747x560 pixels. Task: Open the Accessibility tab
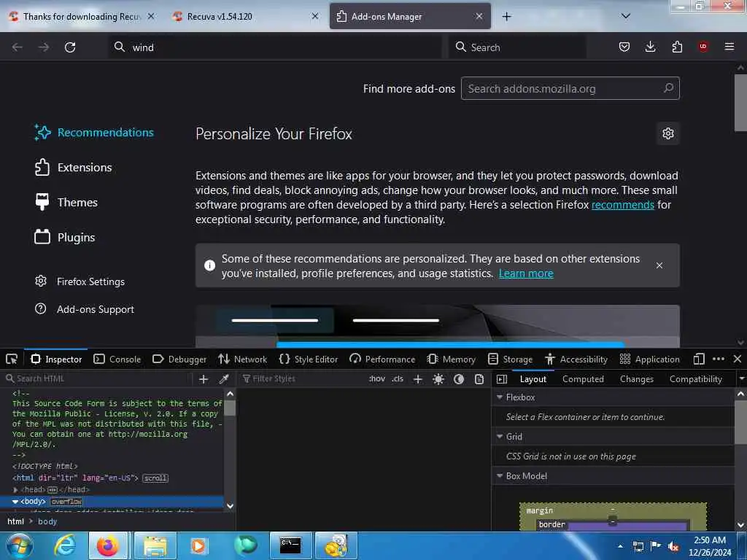[576, 359]
